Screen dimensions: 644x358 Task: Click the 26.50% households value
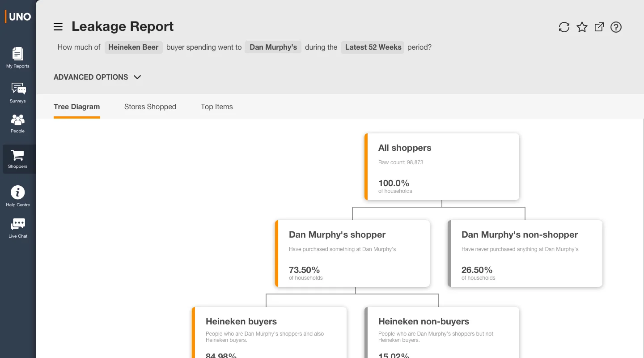[x=477, y=270]
